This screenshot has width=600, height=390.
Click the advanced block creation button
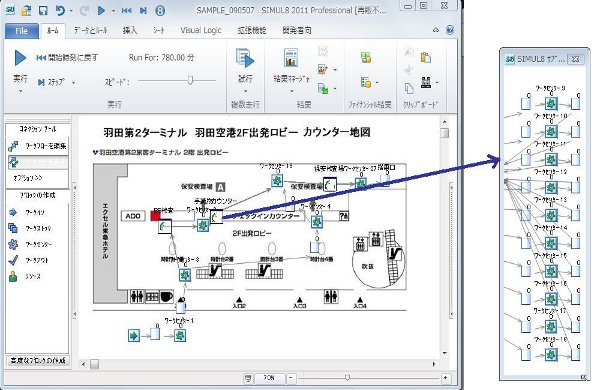point(38,360)
